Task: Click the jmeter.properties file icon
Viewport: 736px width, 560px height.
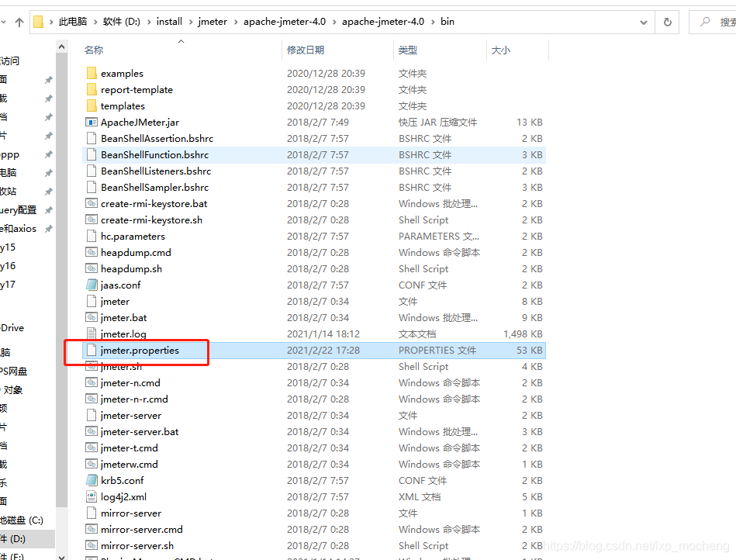Action: coord(92,350)
